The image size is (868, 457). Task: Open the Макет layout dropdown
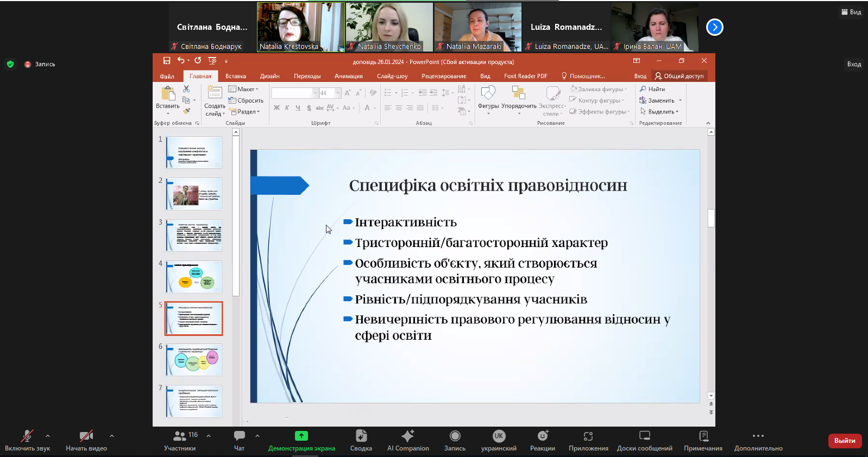243,89
